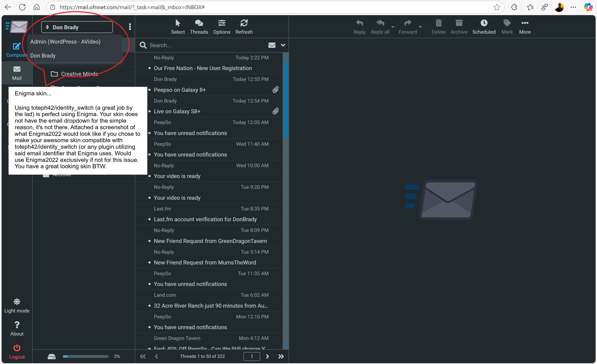
Task: Open list Options
Action: tap(221, 27)
